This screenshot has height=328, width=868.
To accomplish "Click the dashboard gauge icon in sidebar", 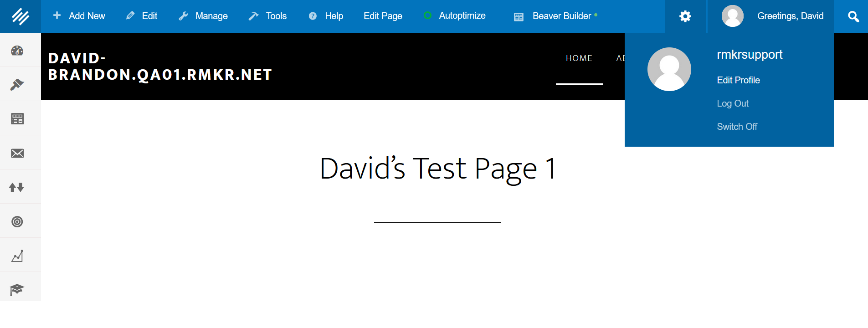I will (17, 51).
